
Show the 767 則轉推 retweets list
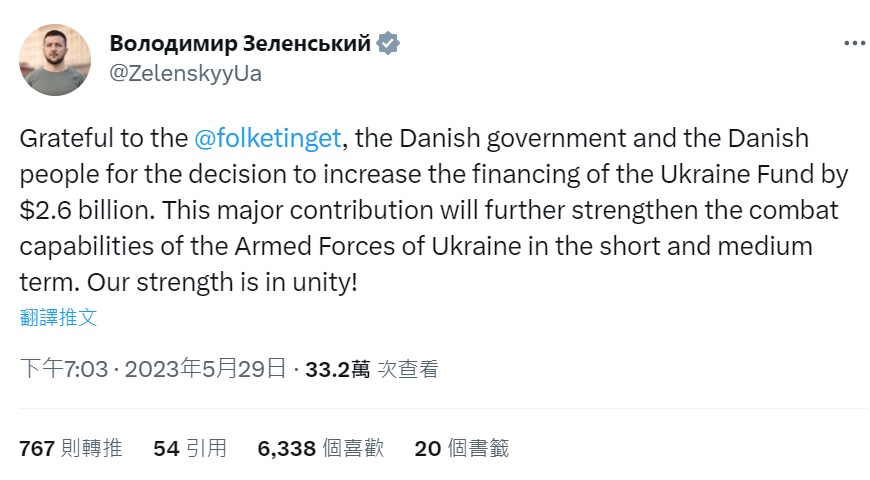click(x=71, y=448)
